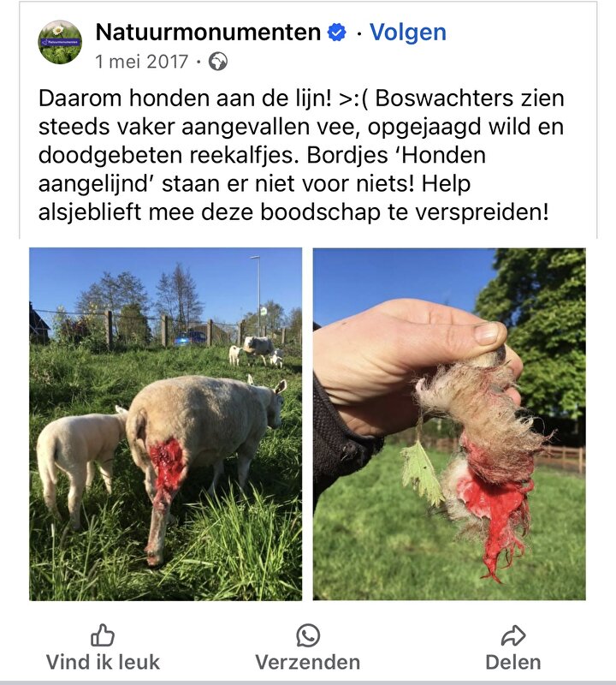Click the post text about honden aan de lijn
Image resolution: width=616 pixels, height=685 pixels.
tap(301, 155)
